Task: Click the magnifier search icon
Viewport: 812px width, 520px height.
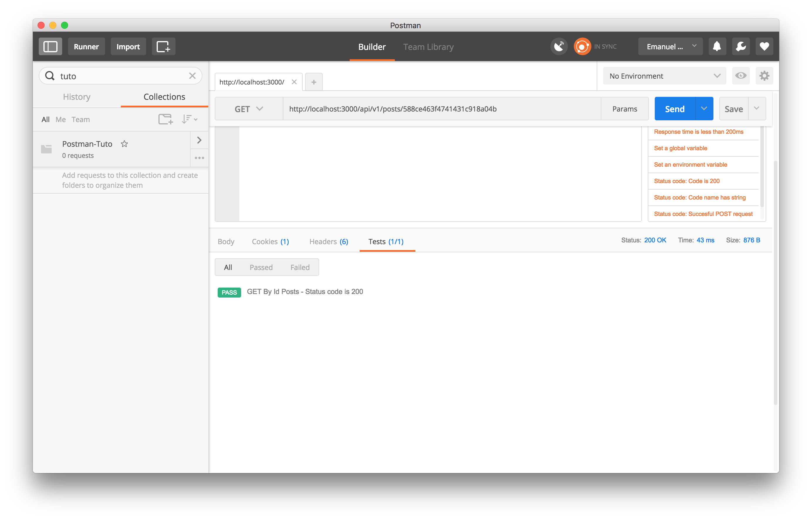Action: (x=50, y=76)
